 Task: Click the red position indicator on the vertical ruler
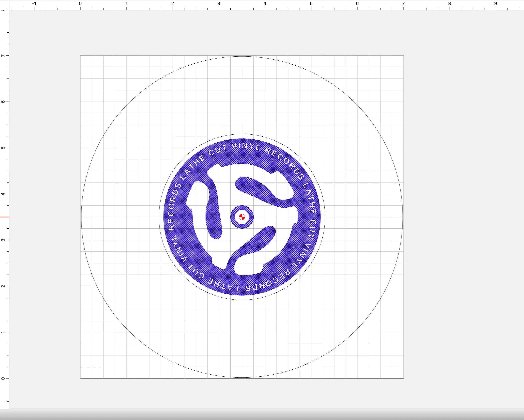(x=4, y=217)
